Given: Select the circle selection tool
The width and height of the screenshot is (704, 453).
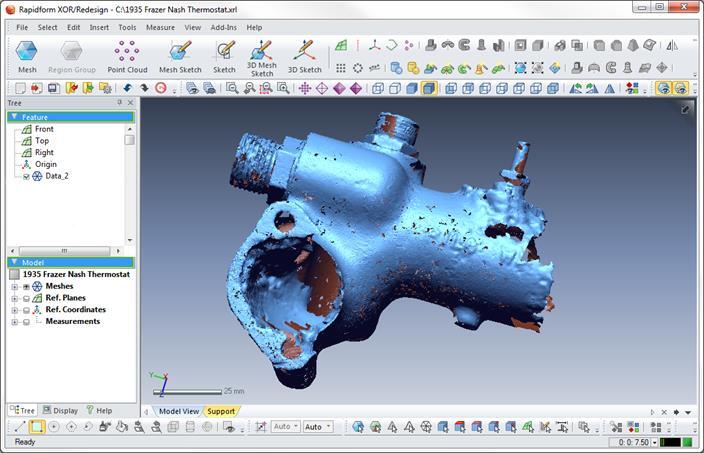Looking at the screenshot, I should point(54,427).
